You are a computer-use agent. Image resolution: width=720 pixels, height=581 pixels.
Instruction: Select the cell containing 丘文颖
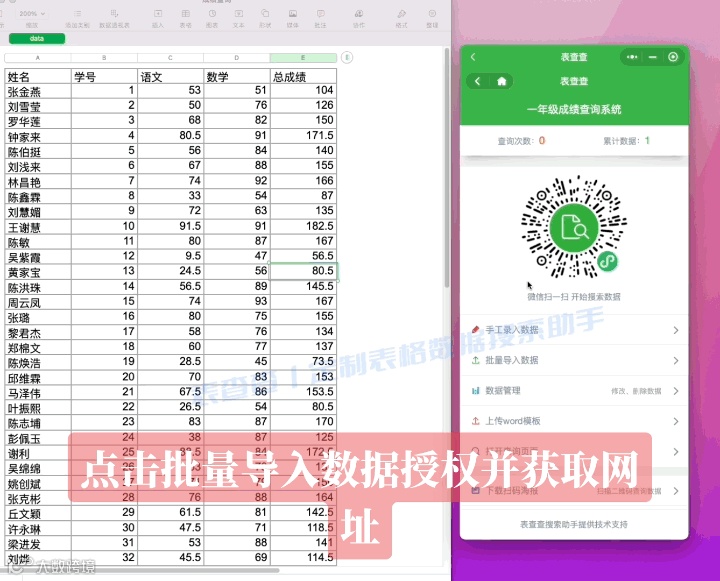(38, 513)
